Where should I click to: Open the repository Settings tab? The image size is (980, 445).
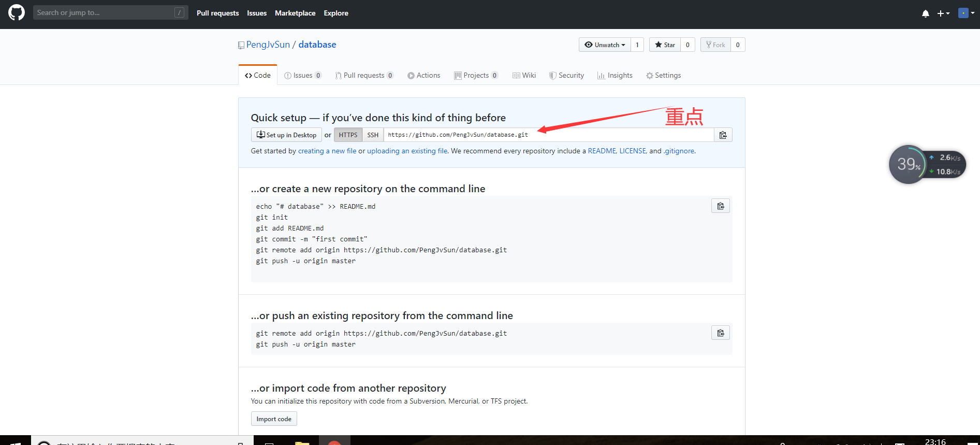[663, 75]
